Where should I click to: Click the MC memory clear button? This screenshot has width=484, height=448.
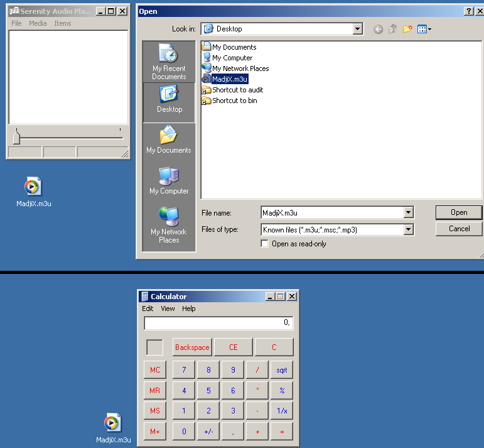tap(155, 370)
